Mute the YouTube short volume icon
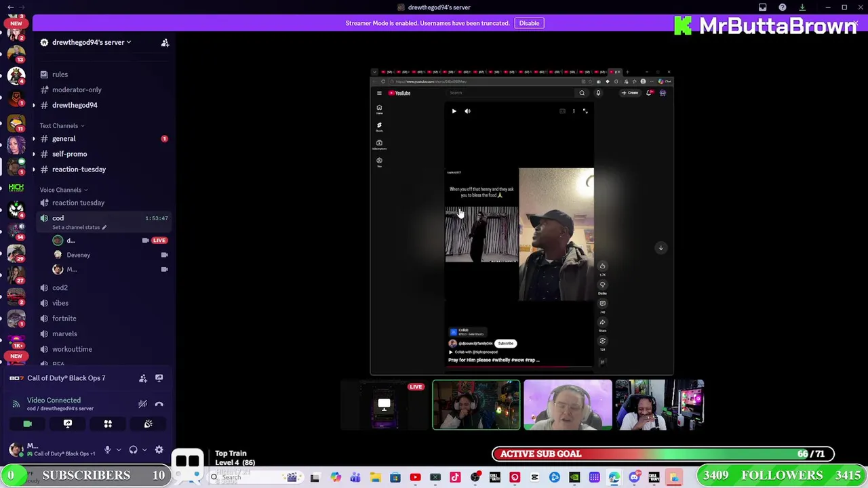868x488 pixels. click(467, 111)
